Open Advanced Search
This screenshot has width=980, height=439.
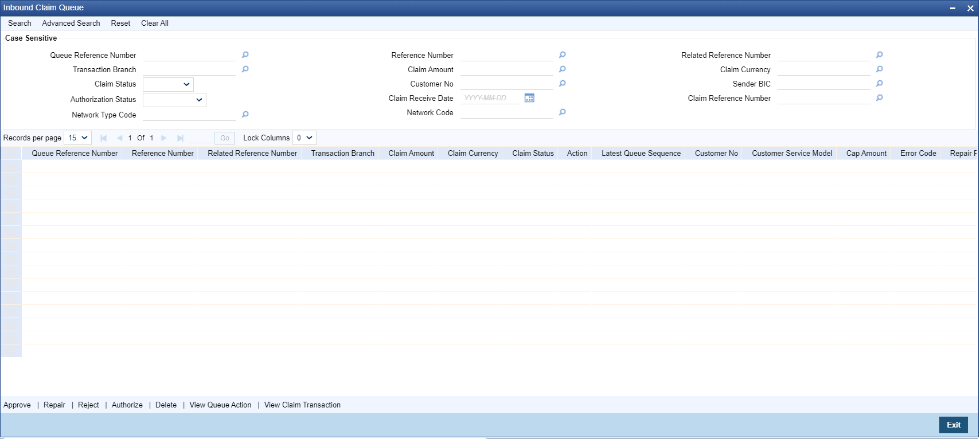[71, 23]
